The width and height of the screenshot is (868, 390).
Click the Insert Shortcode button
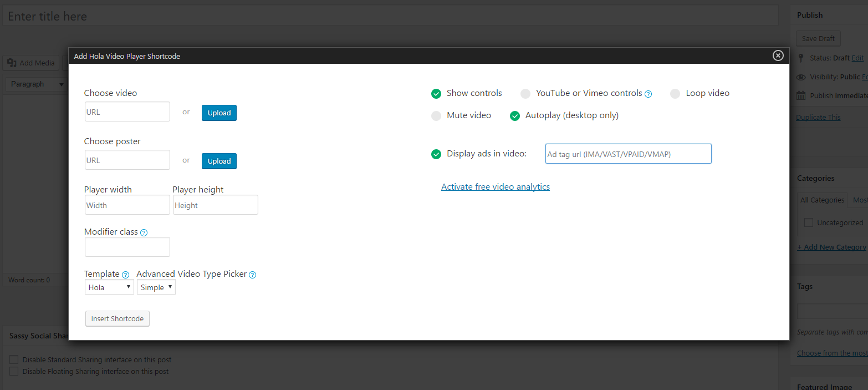(118, 318)
